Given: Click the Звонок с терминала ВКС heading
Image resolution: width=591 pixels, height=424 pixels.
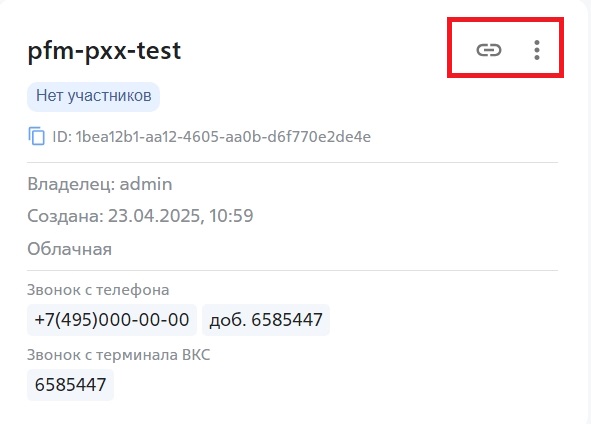Looking at the screenshot, I should pyautogui.click(x=119, y=355).
